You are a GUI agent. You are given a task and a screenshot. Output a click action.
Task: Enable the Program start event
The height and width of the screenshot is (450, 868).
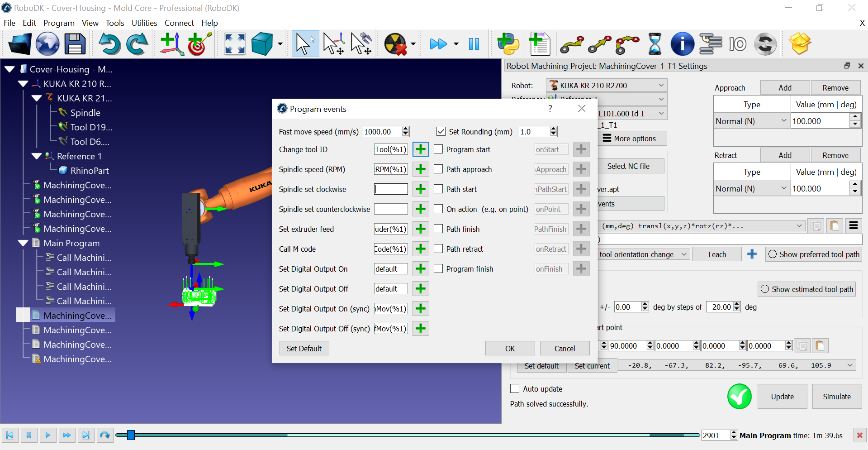pyautogui.click(x=438, y=149)
